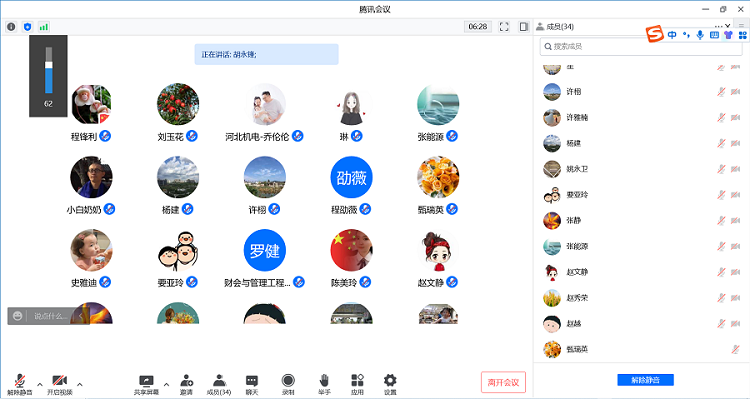Expand video options arrow beside 开启视频
Image resolution: width=750 pixels, height=399 pixels.
point(79,384)
